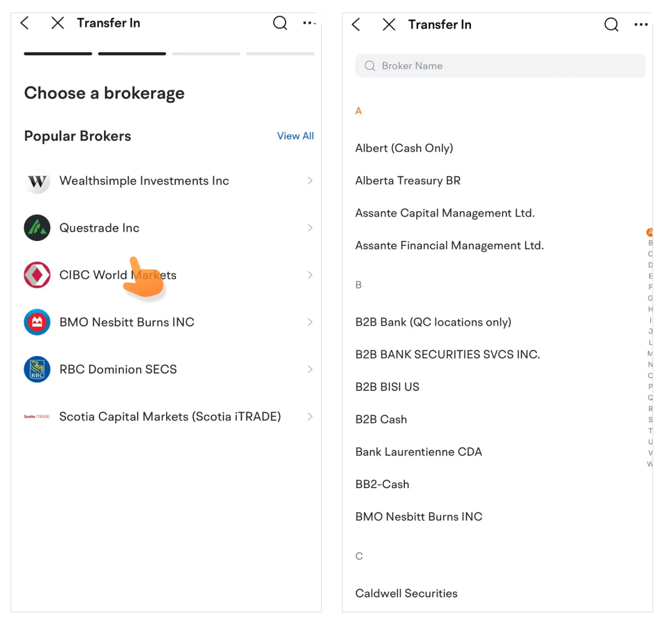Tap the CIBC red diamond logo
This screenshot has height=625, width=672.
[x=37, y=275]
